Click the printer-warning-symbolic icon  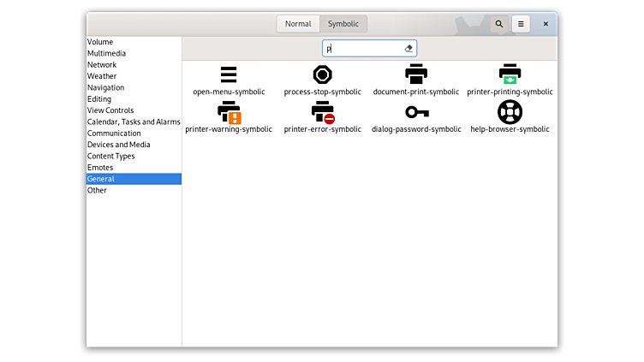coord(229,113)
